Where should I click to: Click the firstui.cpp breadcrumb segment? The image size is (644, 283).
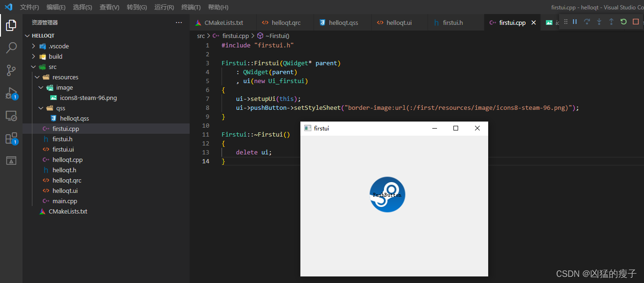[x=236, y=36]
